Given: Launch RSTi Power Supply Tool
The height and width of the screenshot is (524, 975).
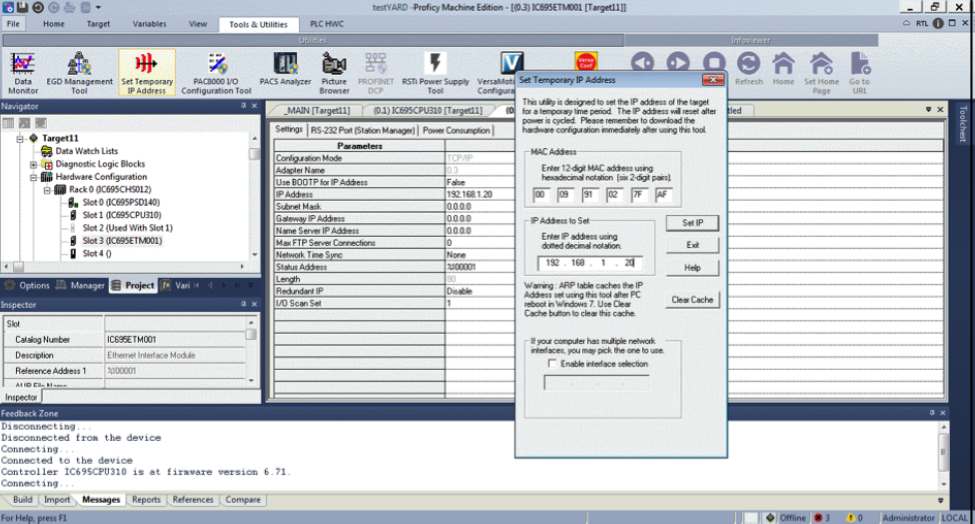Looking at the screenshot, I should [x=435, y=73].
